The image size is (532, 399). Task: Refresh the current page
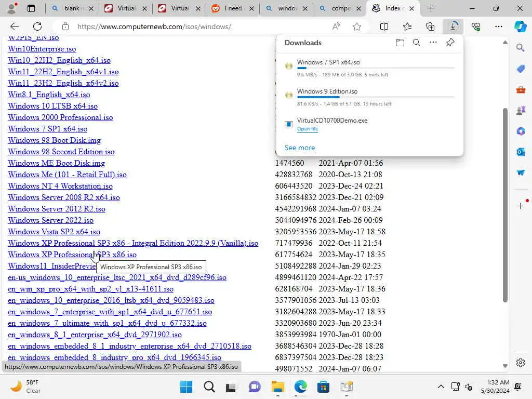coord(37,26)
